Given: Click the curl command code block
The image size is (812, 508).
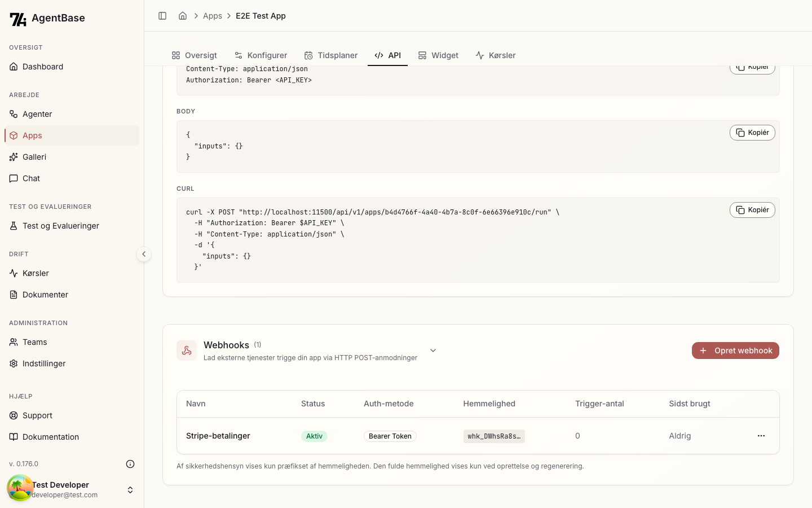Looking at the screenshot, I should click(x=478, y=240).
